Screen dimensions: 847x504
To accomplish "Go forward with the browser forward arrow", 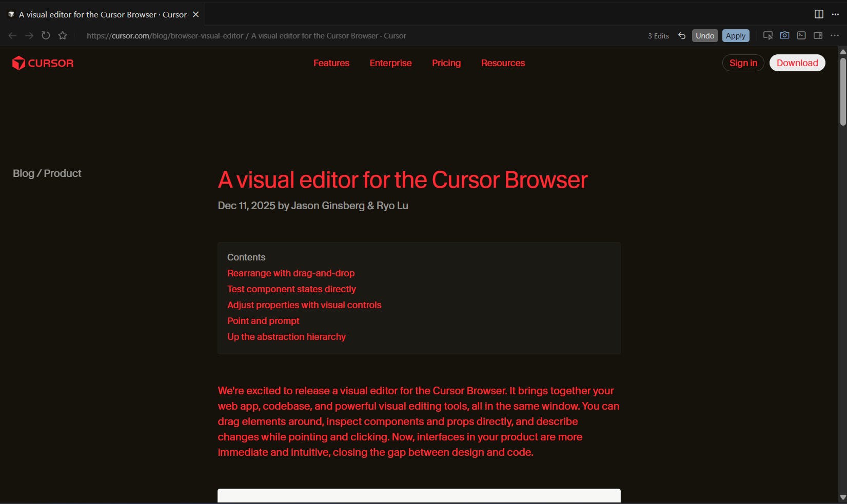I will (x=29, y=35).
